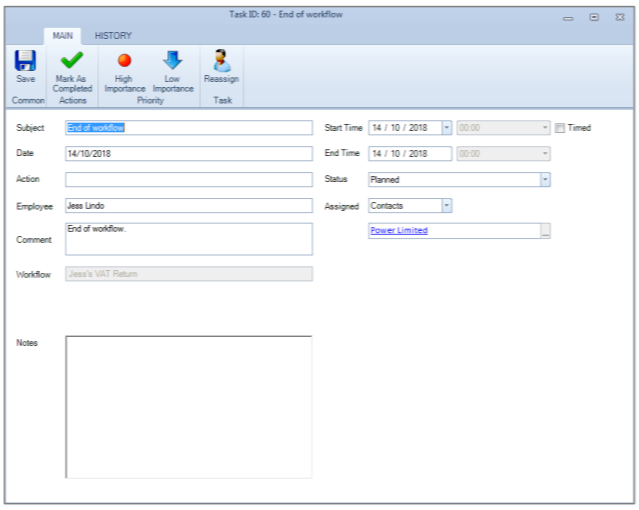Click the End Time date field
The width and height of the screenshot is (639, 510).
410,154
